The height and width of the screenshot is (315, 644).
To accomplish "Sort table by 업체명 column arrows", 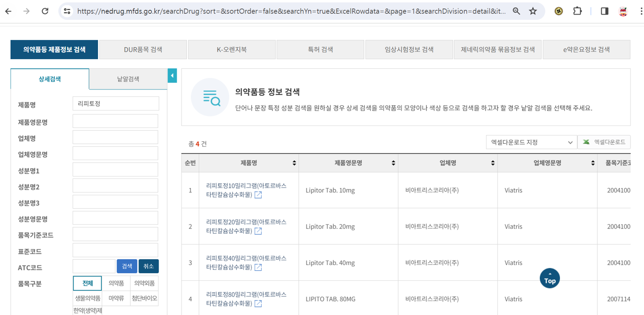I will [493, 163].
